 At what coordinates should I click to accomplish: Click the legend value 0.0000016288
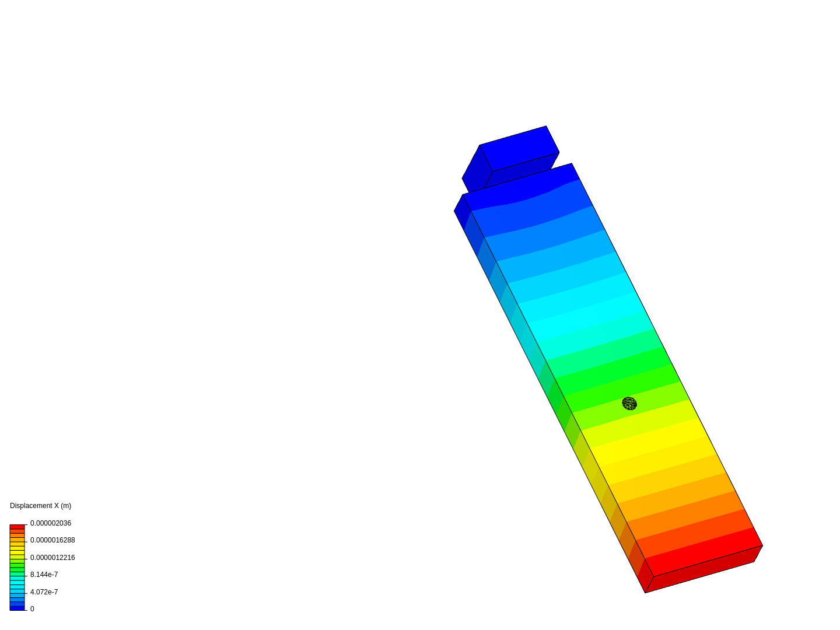click(x=52, y=540)
